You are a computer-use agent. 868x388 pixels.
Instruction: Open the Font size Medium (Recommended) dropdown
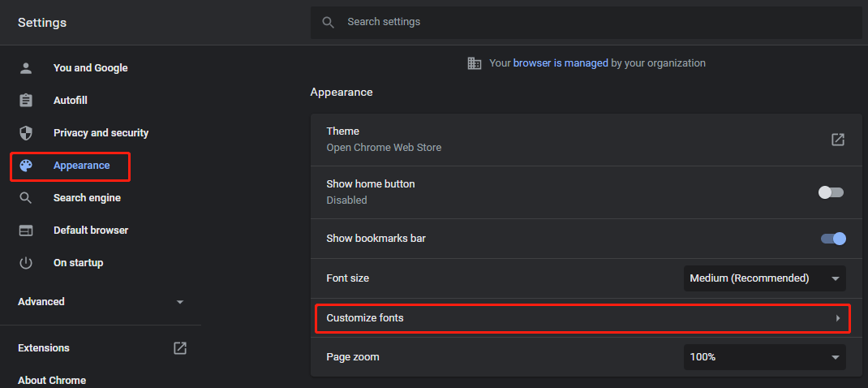pos(764,278)
